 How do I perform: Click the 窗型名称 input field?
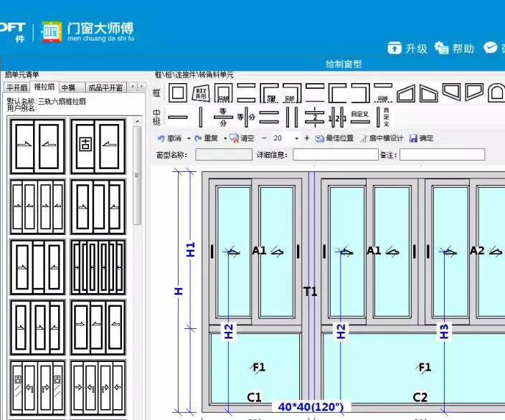pyautogui.click(x=224, y=155)
